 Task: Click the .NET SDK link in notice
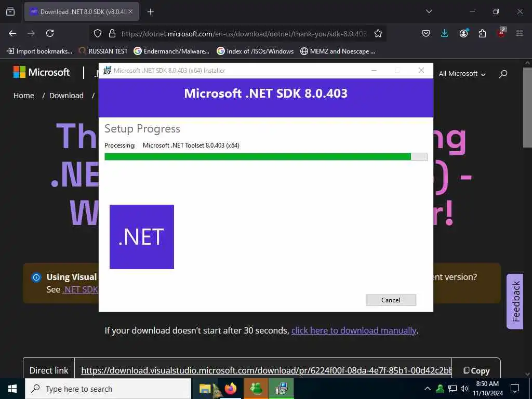81,289
